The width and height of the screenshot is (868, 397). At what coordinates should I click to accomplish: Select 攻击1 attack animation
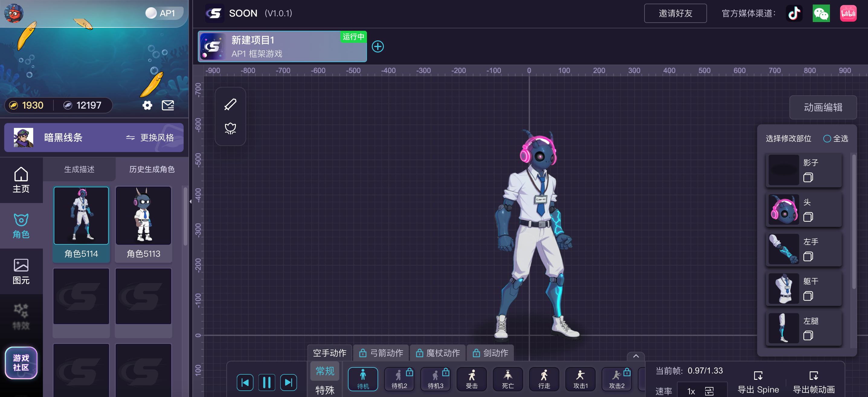click(x=580, y=379)
